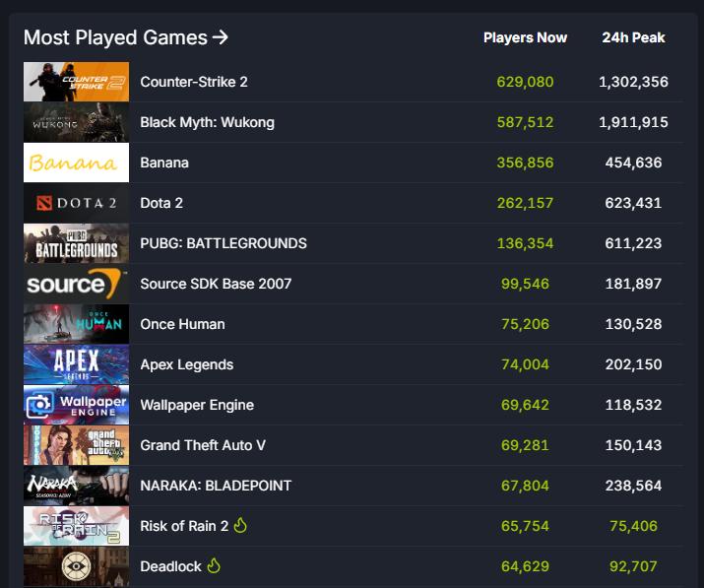Click the 69,642 players now value
The width and height of the screenshot is (704, 588).
pos(526,405)
